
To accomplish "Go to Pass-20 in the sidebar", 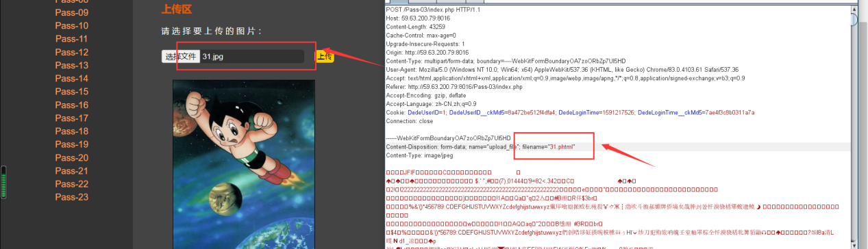I will pos(72,158).
